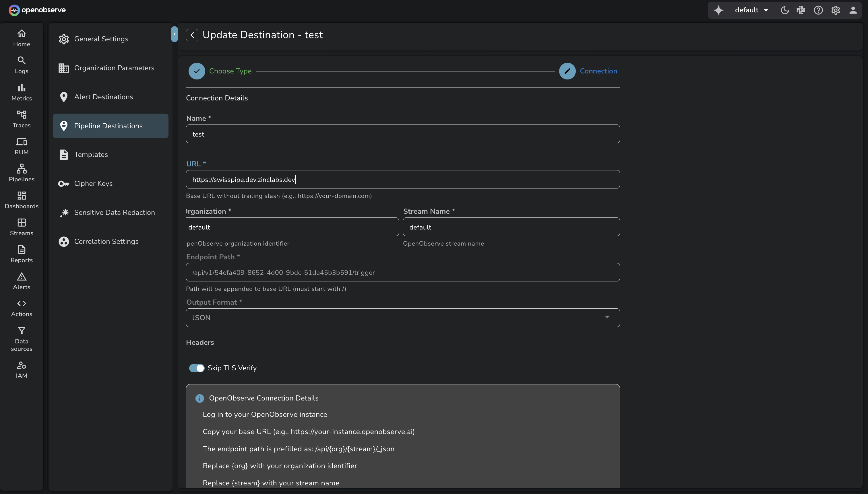
Task: Click the Stream Name input field
Action: (511, 227)
